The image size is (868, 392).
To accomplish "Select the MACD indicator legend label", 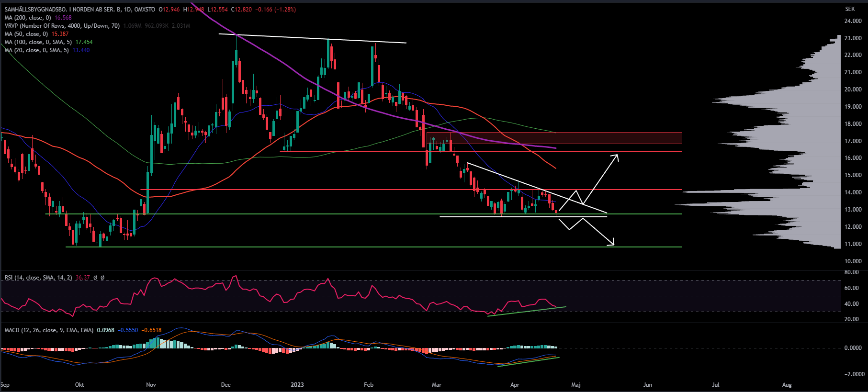I will [49, 330].
